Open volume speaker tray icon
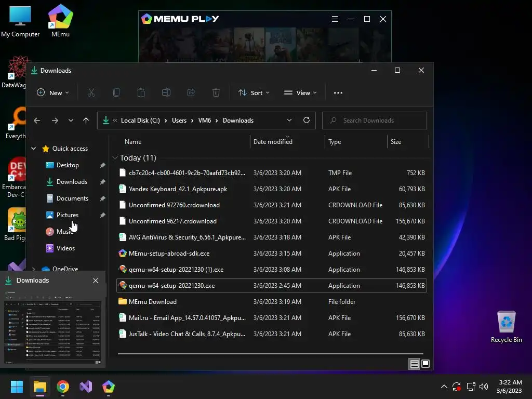The width and height of the screenshot is (532, 399). [x=484, y=387]
